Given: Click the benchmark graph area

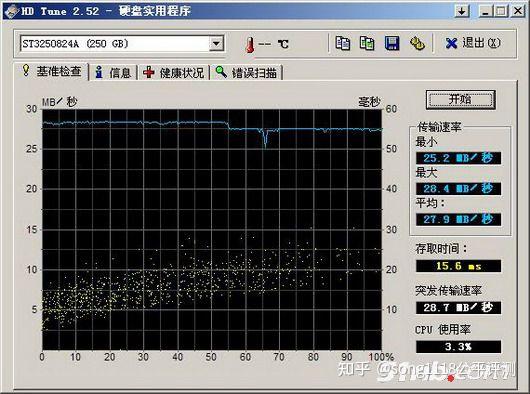Looking at the screenshot, I should [212, 229].
